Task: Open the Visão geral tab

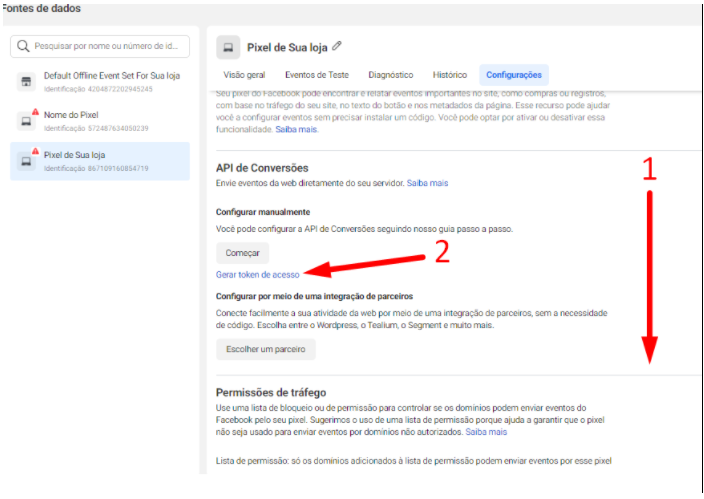Action: (x=244, y=75)
